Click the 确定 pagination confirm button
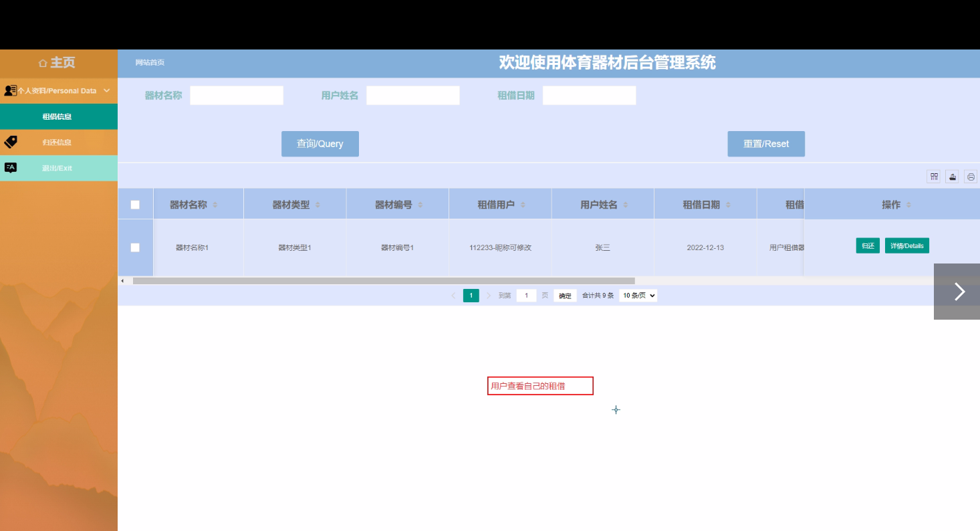The image size is (980, 531). [565, 296]
